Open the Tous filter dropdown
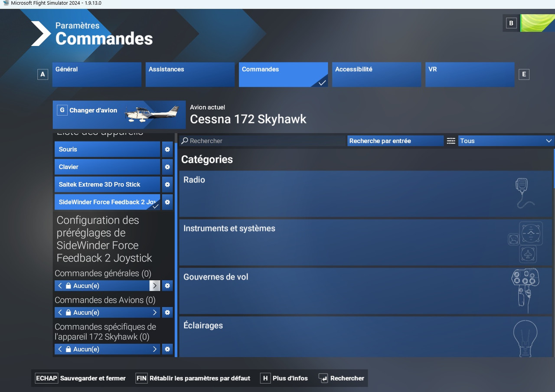This screenshot has width=555, height=392. click(x=506, y=141)
